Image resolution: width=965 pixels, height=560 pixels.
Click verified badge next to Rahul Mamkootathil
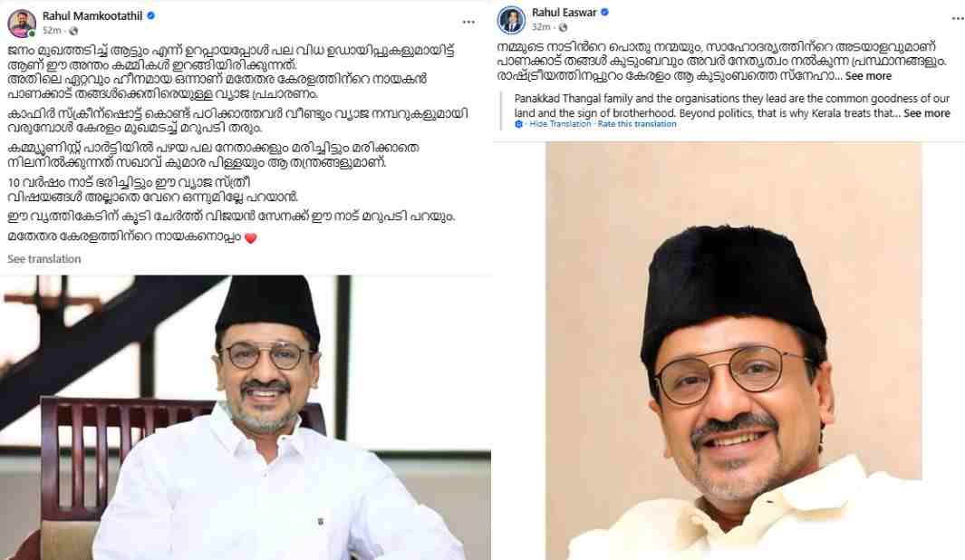[x=150, y=16]
